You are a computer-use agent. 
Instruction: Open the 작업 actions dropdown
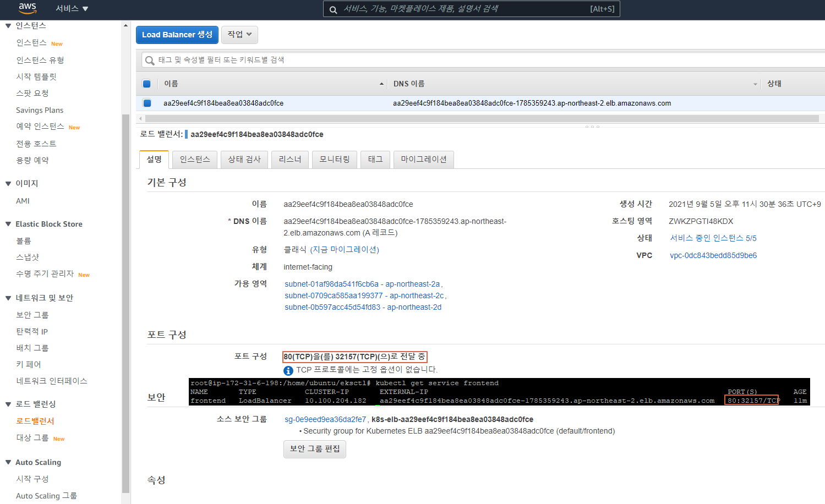pos(239,35)
